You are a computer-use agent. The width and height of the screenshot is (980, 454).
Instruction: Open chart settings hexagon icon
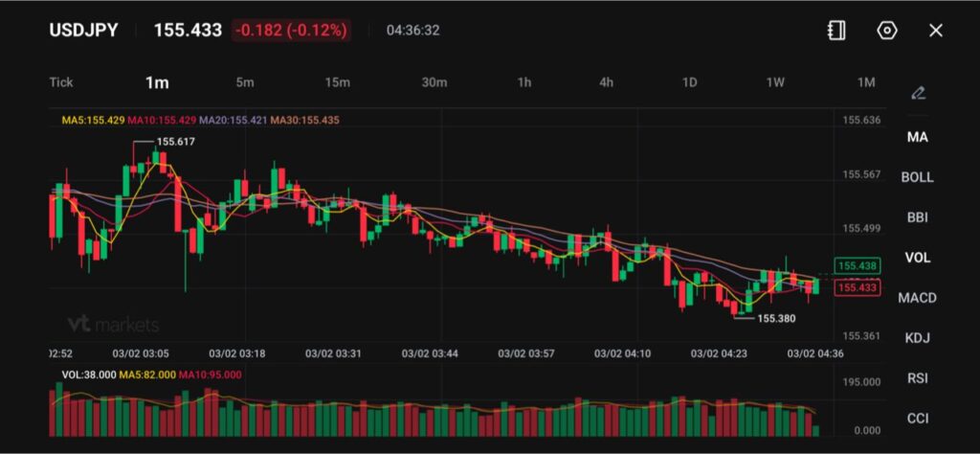(887, 31)
